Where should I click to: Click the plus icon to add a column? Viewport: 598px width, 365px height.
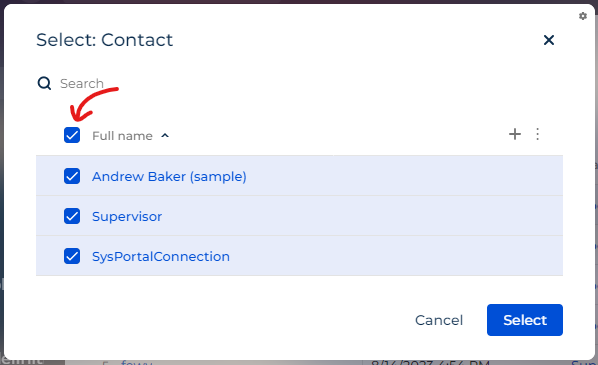(x=514, y=134)
